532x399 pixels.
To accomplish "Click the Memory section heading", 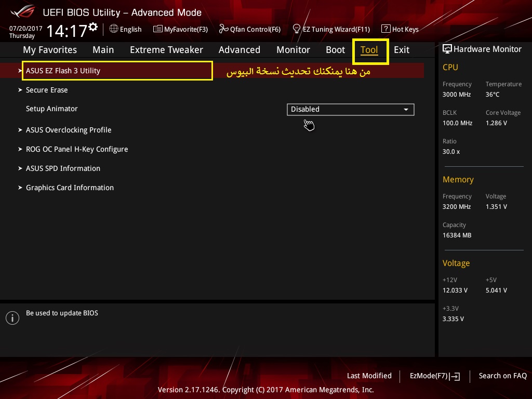I will 458,179.
